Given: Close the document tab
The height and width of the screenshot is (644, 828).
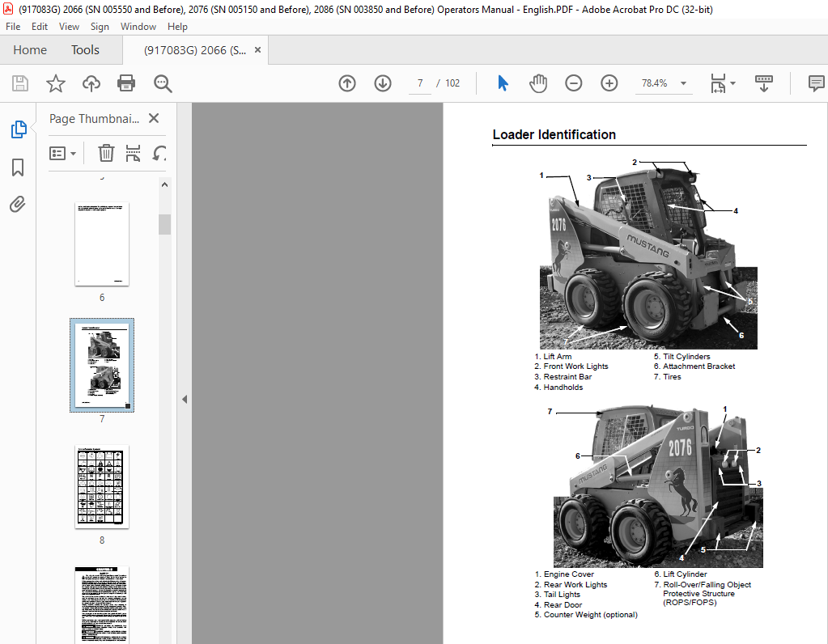Looking at the screenshot, I should point(257,49).
